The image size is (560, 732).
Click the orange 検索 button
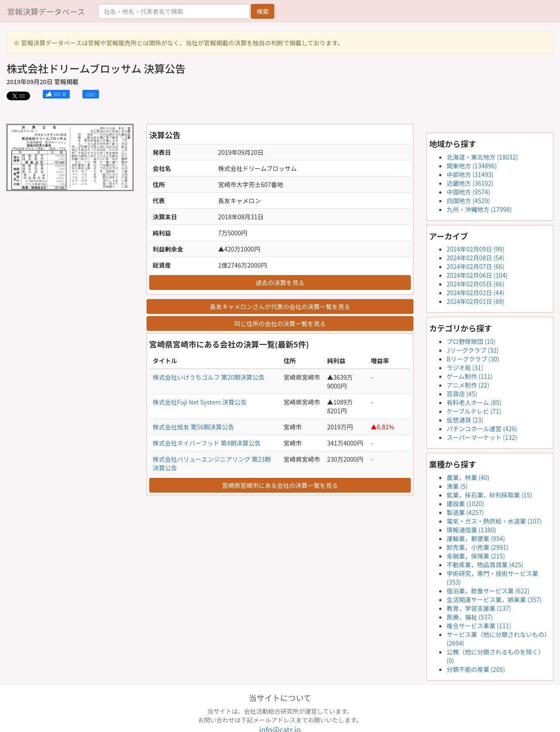point(263,11)
